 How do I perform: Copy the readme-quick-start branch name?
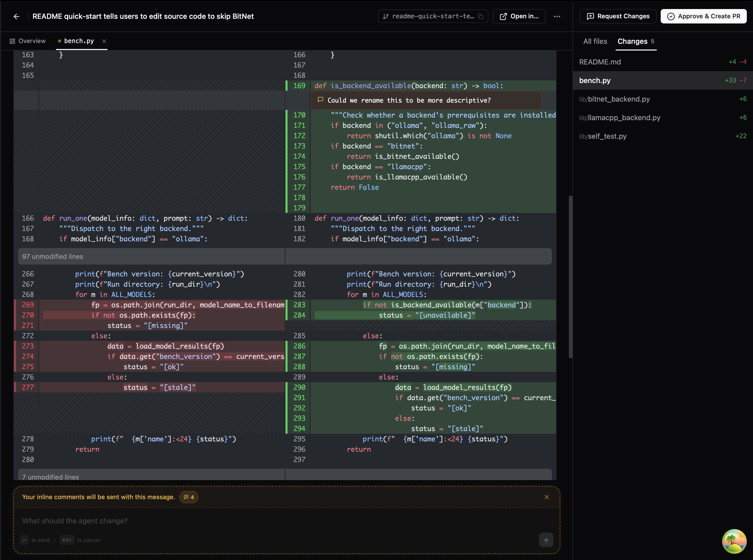click(481, 16)
